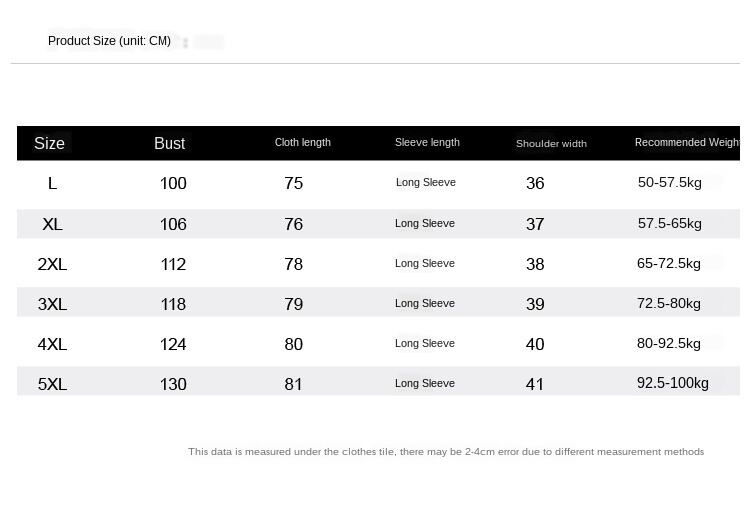Click the measurement error disclaimer note
Image resolution: width=750 pixels, height=514 pixels.
[x=446, y=452]
